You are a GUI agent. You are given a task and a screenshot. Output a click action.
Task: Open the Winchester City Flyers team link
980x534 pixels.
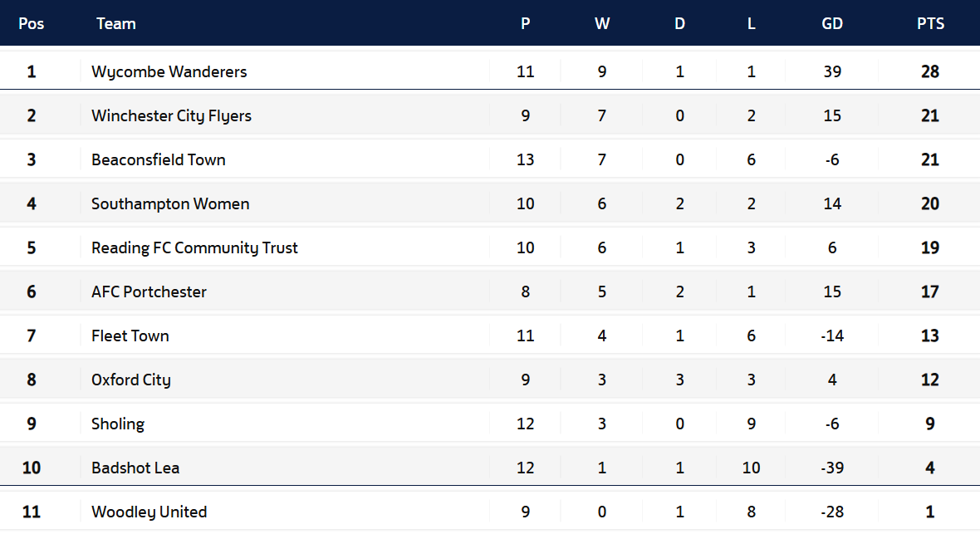[171, 115]
